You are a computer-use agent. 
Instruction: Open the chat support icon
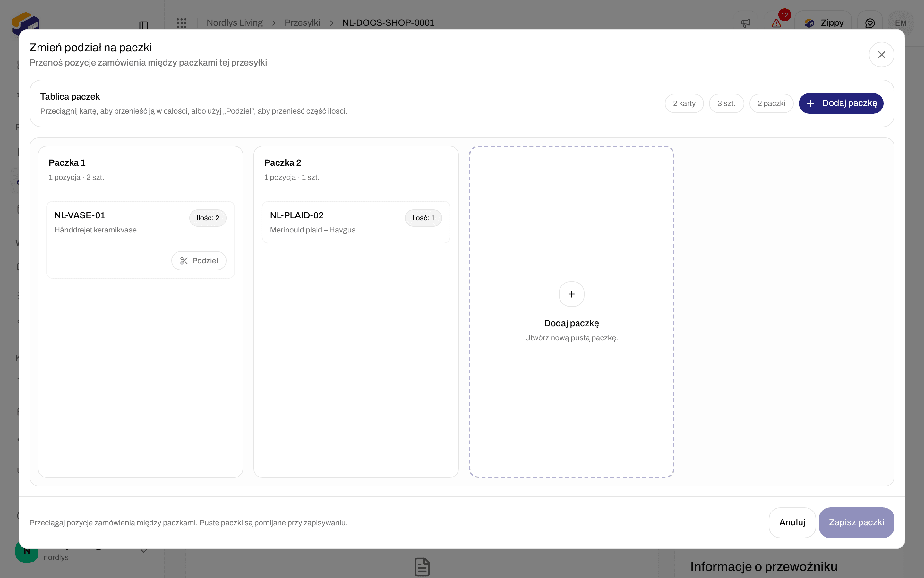870,23
